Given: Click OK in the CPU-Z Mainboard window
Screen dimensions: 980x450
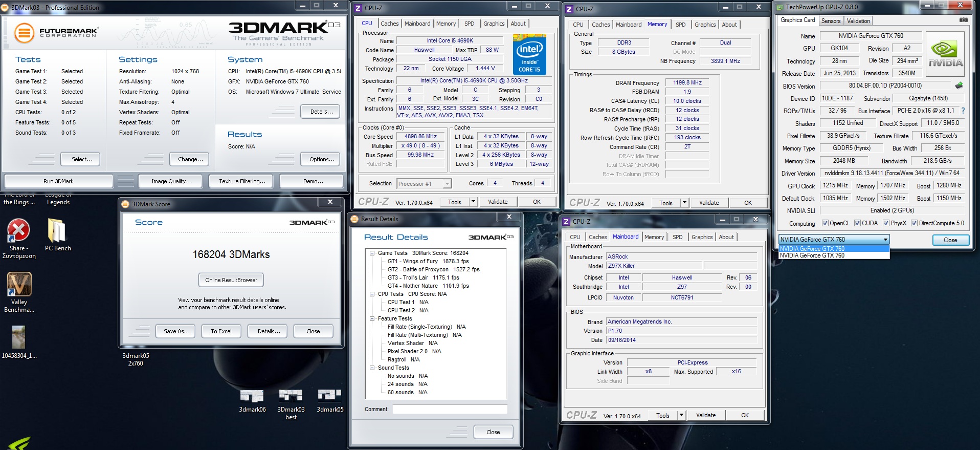Looking at the screenshot, I should coord(745,415).
